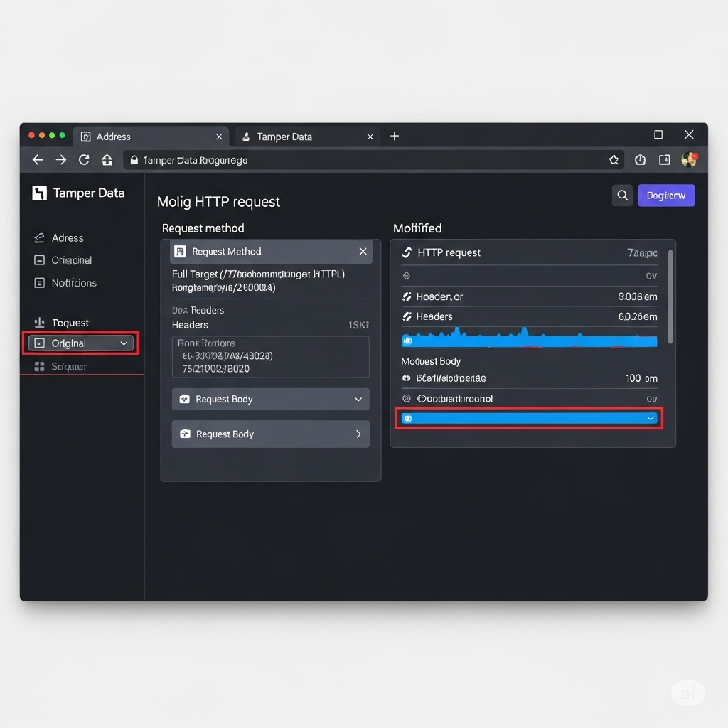This screenshot has height=728, width=728.
Task: Close the Request Method panel
Action: coord(363,252)
